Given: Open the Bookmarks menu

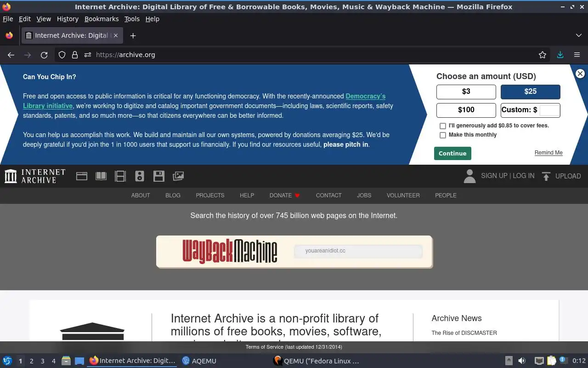Looking at the screenshot, I should [x=102, y=19].
